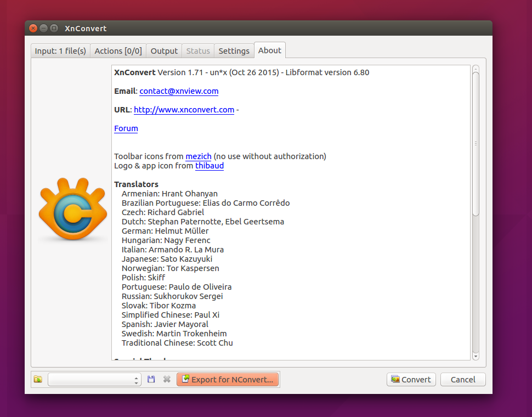Click 'Slovak: Tibor Kozma' text
Viewport: 532px width, 417px height.
(159, 306)
